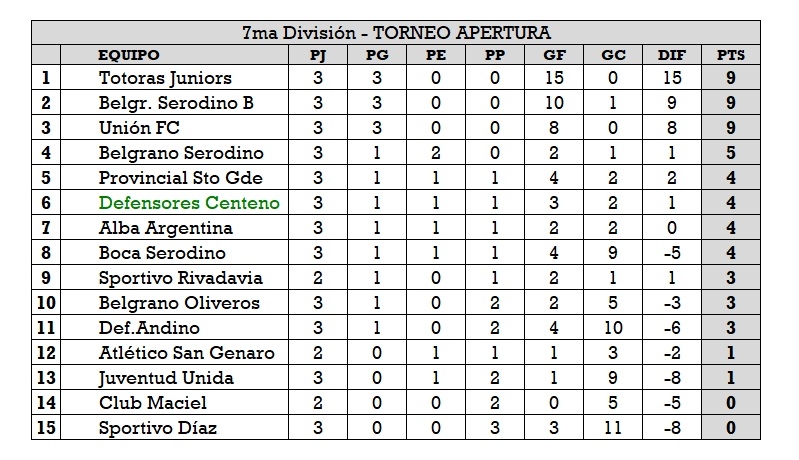The image size is (799, 460).
Task: Select the GF column header
Action: point(553,55)
